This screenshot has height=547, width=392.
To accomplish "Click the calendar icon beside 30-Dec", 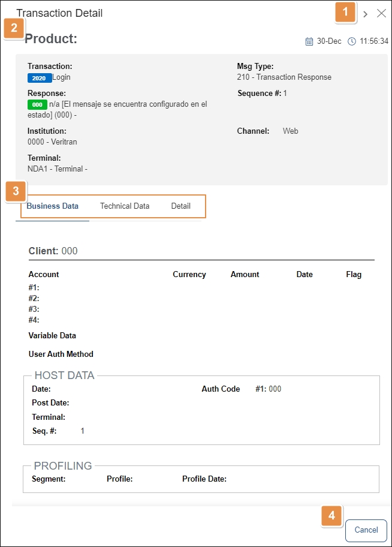I will click(x=309, y=41).
